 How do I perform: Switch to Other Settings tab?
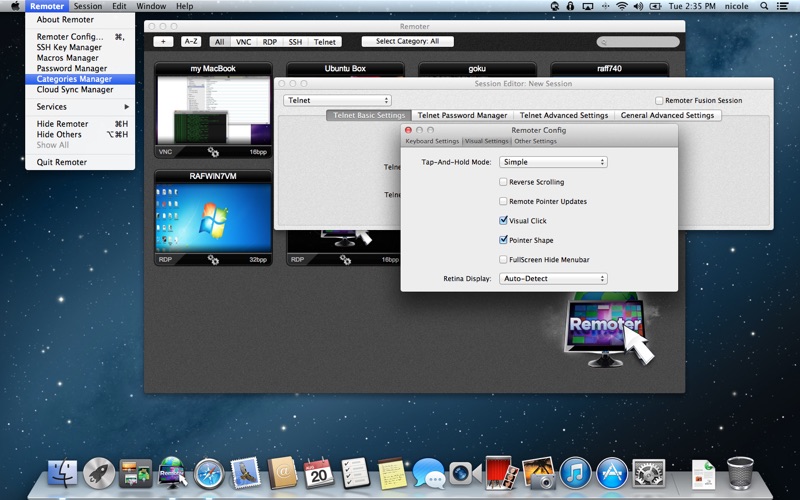coord(535,141)
